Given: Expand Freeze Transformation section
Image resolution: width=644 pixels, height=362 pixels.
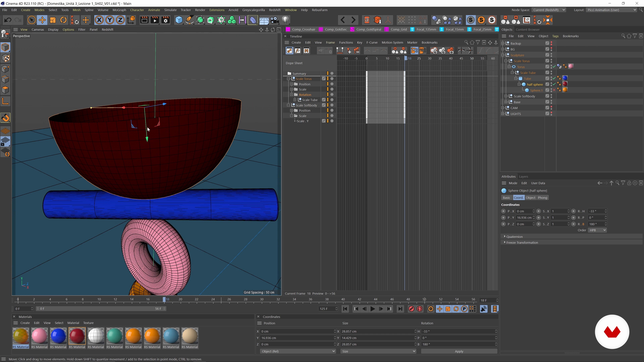Looking at the screenshot, I should tap(505, 243).
